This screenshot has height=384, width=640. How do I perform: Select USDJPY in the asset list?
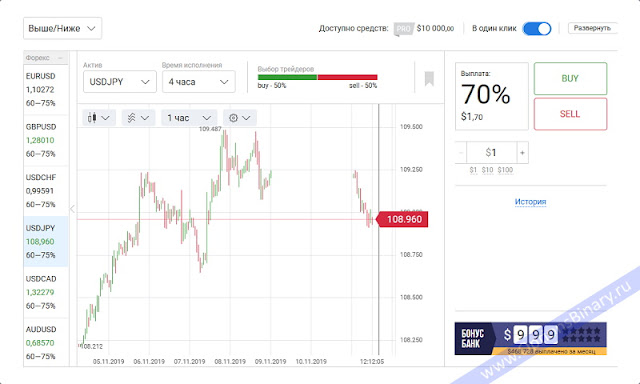tap(46, 241)
